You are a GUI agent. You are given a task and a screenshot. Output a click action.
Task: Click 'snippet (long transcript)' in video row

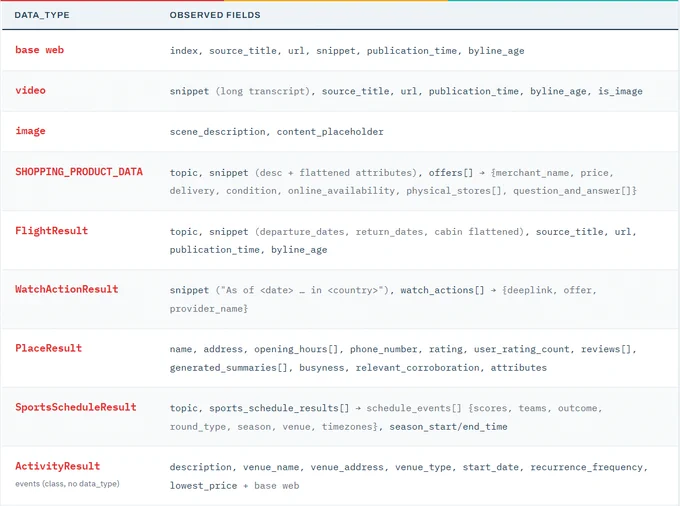click(x=240, y=91)
